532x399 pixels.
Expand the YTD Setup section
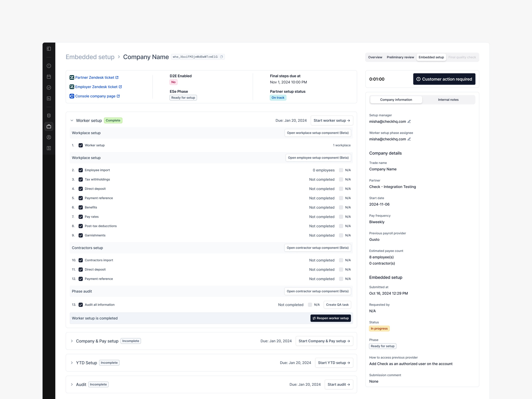[x=72, y=363]
